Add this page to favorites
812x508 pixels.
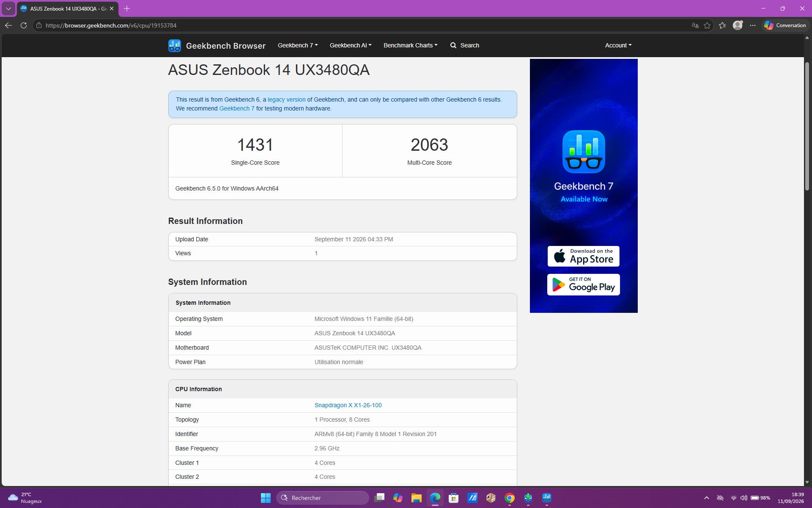point(707,25)
